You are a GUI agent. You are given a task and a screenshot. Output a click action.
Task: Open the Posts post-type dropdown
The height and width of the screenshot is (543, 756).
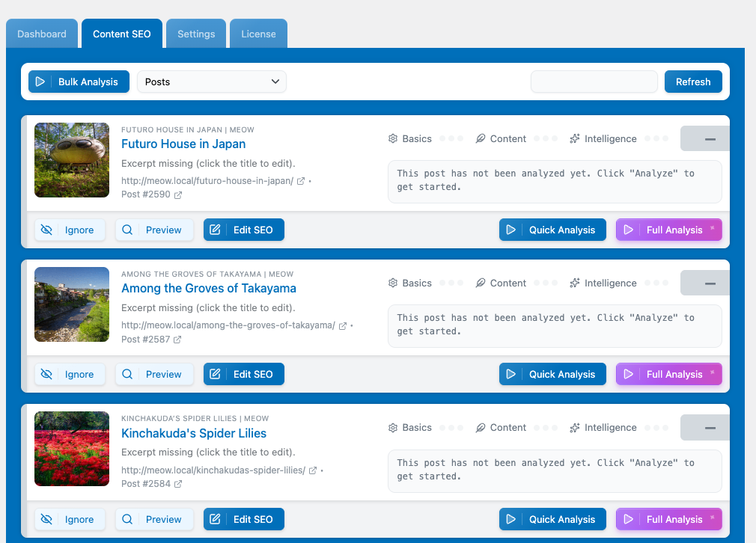click(x=212, y=82)
